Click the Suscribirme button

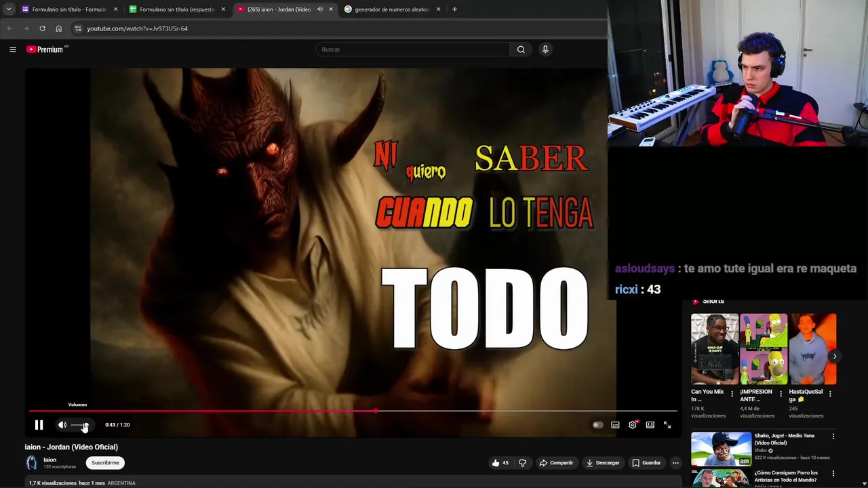point(105,463)
